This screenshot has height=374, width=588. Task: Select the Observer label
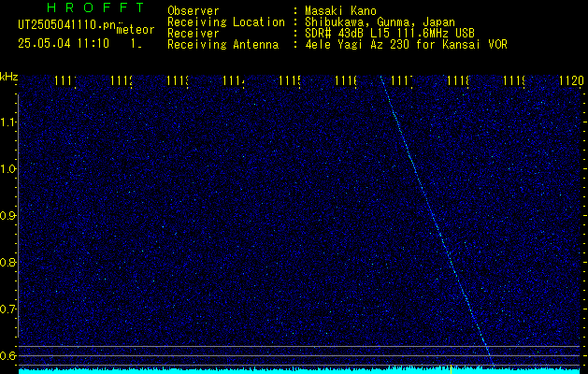[x=194, y=11]
